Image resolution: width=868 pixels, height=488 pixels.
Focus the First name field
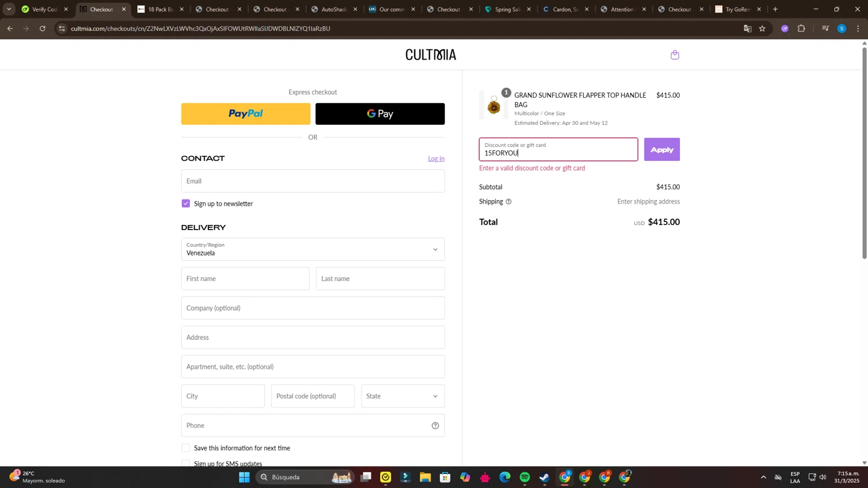click(245, 279)
